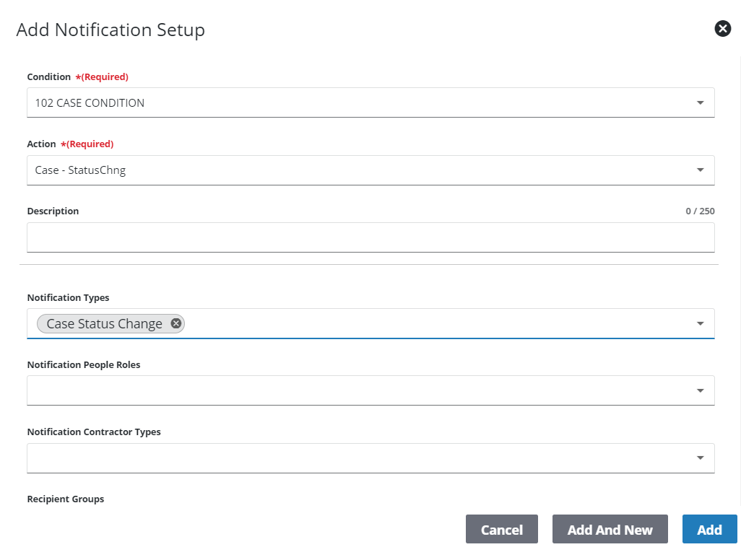This screenshot has height=560, width=741.
Task: Click empty area beside Case Status Change chip
Action: (433, 324)
